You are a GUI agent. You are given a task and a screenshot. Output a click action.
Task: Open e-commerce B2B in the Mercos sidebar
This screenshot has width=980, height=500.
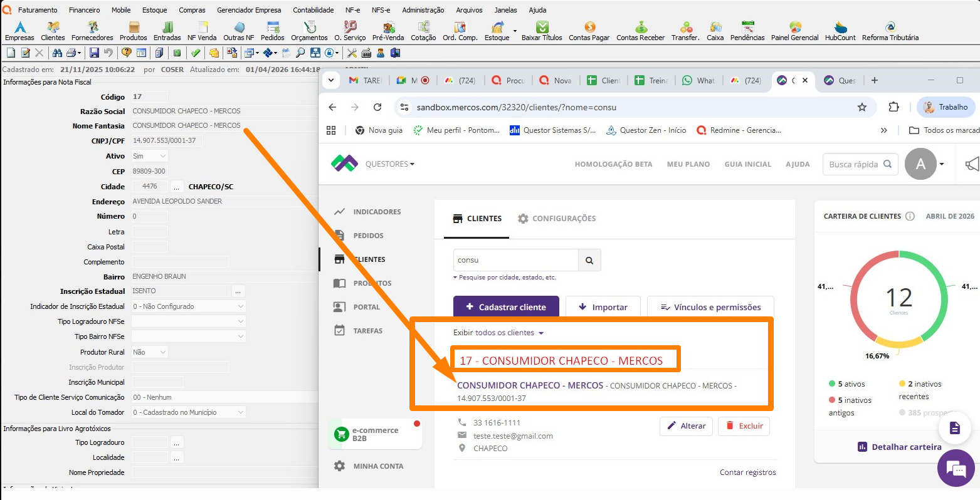pyautogui.click(x=375, y=434)
